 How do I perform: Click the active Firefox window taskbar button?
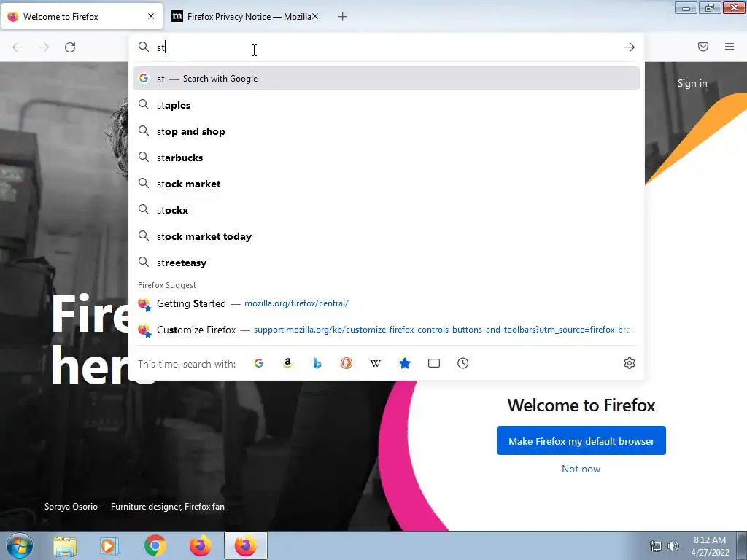point(246,545)
